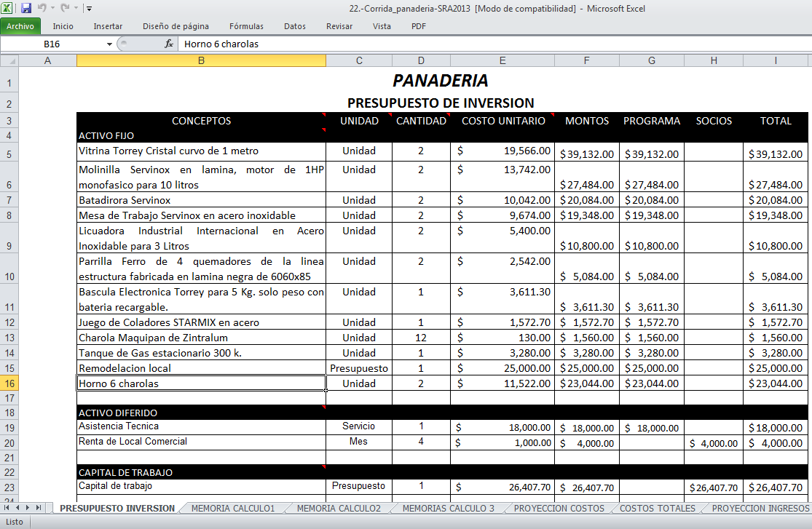
Task: Select cell Vitrina Torrey Cristal curvo
Action: [201, 151]
